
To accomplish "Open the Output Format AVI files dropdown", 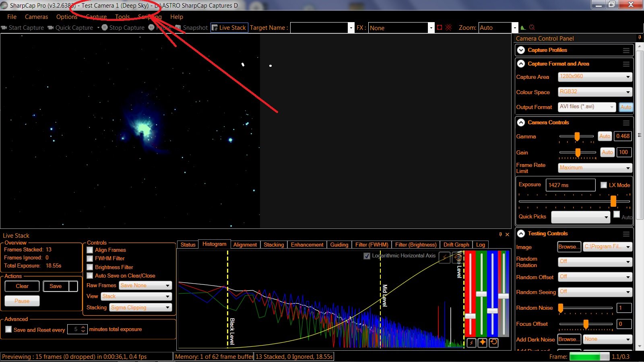I will 587,107.
